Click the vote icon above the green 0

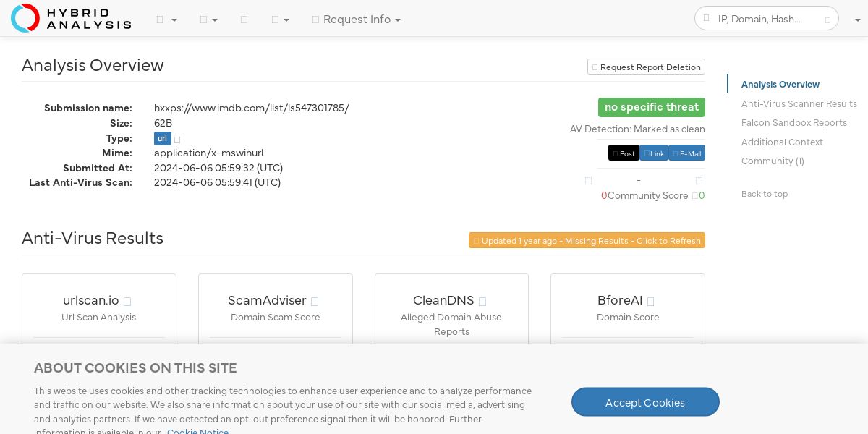699,181
